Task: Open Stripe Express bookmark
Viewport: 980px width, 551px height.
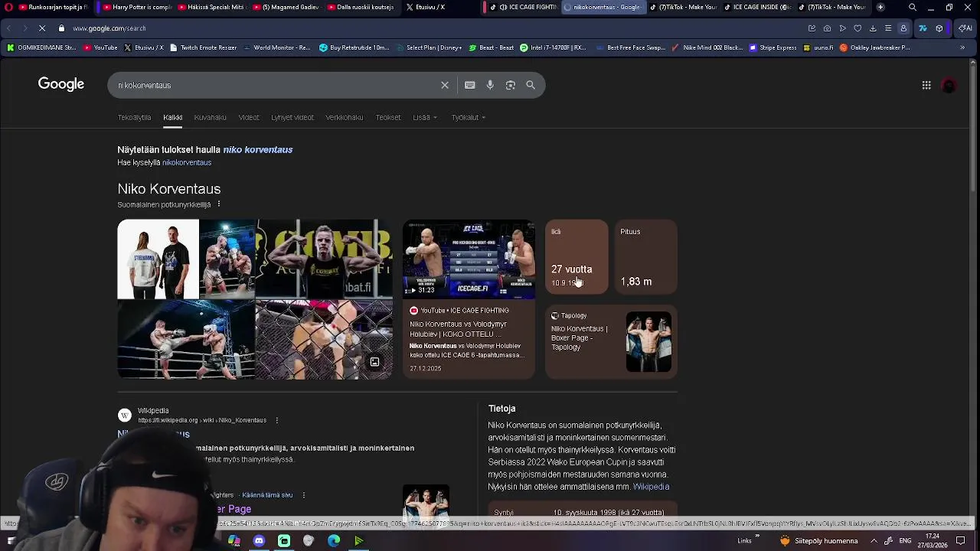Action: click(773, 47)
